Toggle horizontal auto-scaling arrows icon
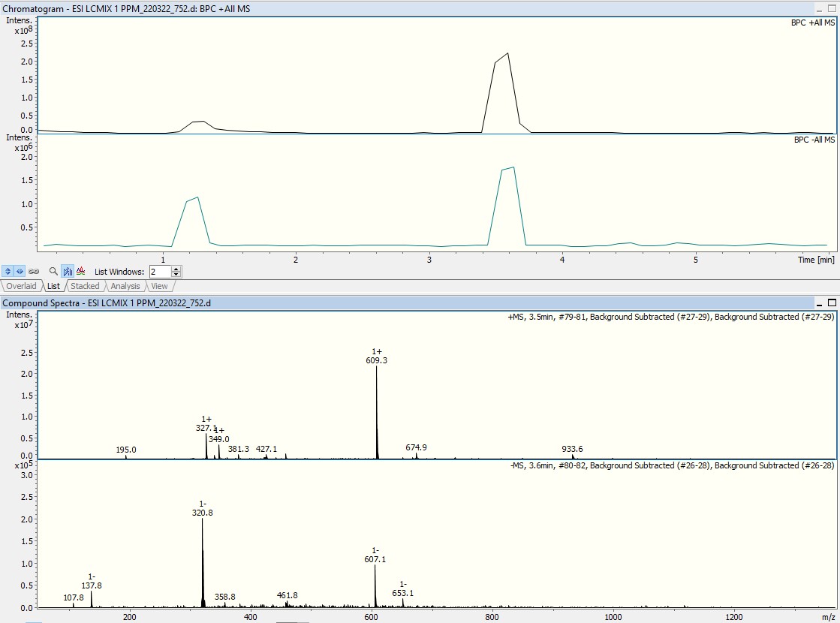This screenshot has width=840, height=623. 20,271
